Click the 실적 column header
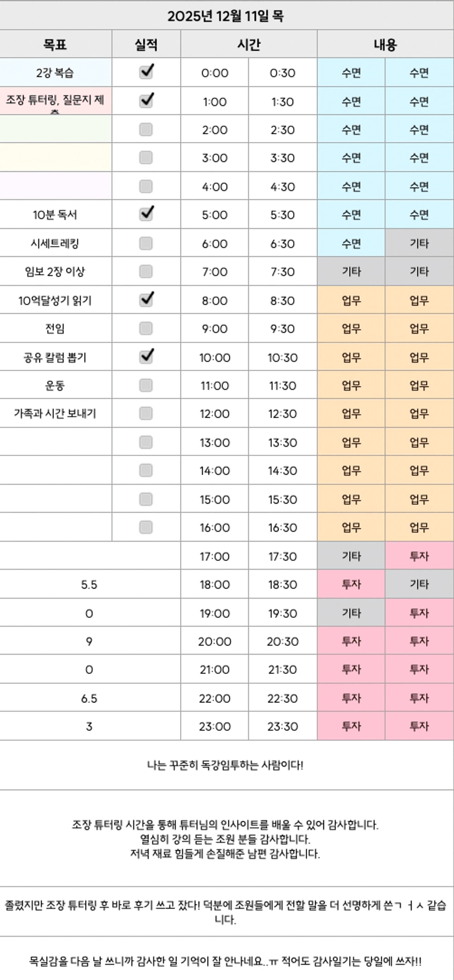The image size is (454, 980). pyautogui.click(x=146, y=44)
